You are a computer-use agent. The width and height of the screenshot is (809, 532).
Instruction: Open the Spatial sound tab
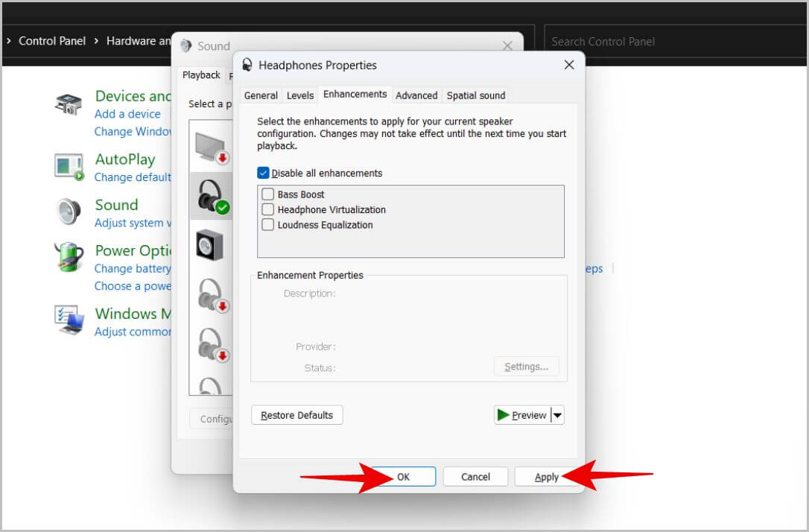[x=476, y=95]
